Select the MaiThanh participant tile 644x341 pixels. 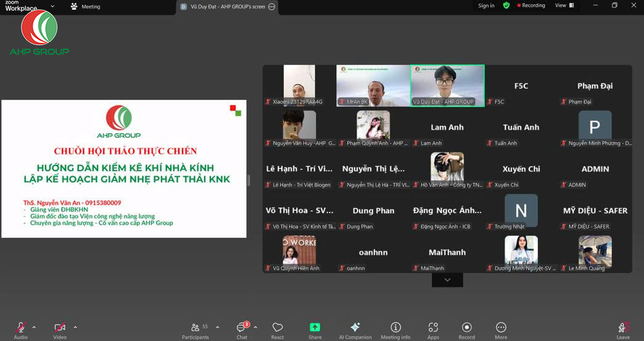pos(447,252)
